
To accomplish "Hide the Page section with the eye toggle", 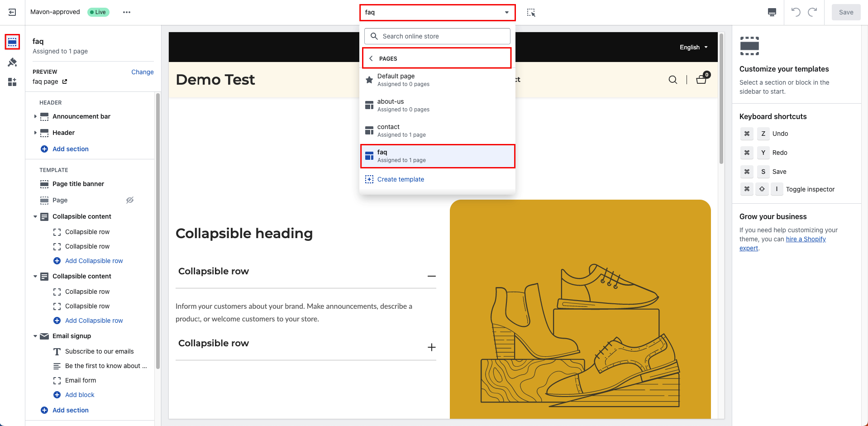I will [x=130, y=200].
